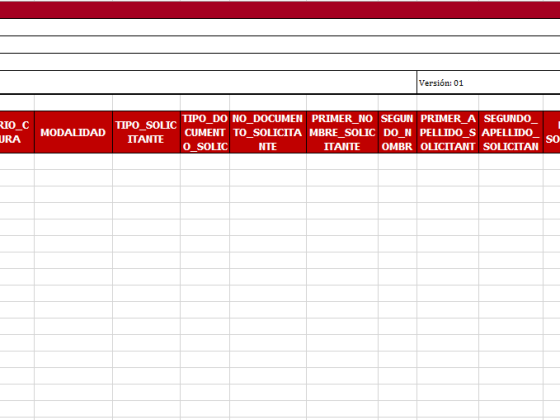Select the PRIMER_NOMBRE_SOLICITANTE header cell
This screenshot has width=560, height=420.
pos(342,132)
